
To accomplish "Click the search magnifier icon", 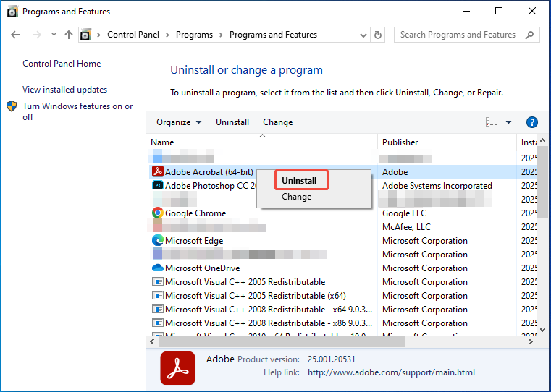I will point(529,35).
